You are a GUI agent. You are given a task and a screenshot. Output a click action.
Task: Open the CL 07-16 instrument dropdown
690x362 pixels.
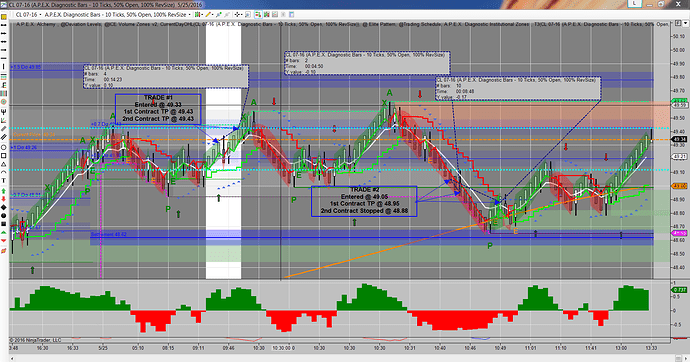click(26, 15)
